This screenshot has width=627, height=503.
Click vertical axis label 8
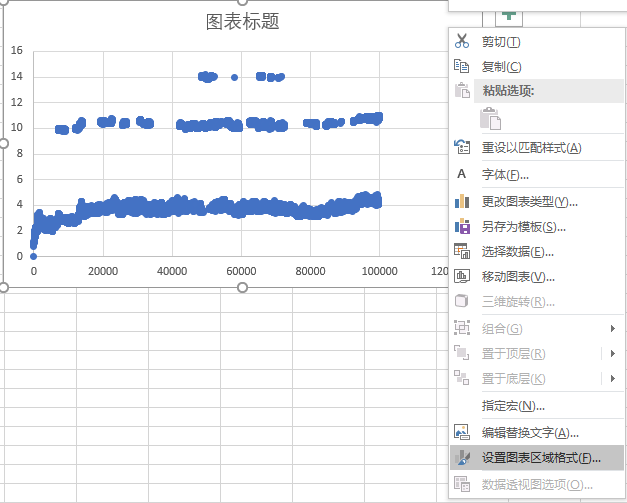(20, 154)
